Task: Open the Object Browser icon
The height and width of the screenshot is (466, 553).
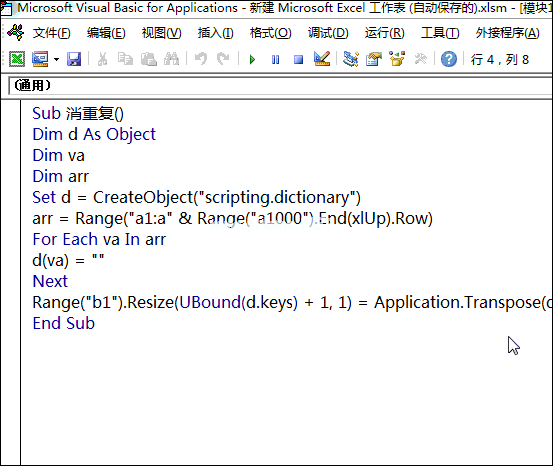Action: click(x=397, y=59)
